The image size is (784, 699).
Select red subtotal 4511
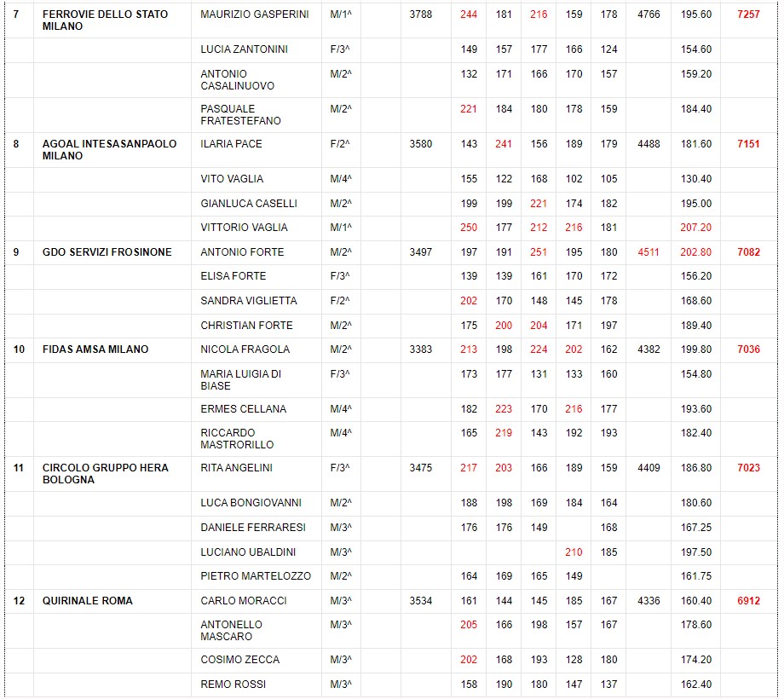pyautogui.click(x=649, y=252)
